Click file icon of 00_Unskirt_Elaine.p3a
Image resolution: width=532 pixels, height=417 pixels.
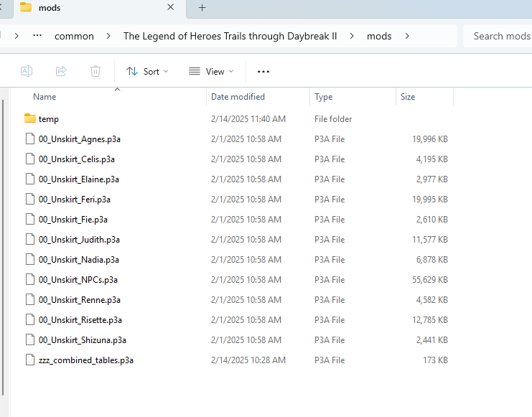(x=30, y=179)
